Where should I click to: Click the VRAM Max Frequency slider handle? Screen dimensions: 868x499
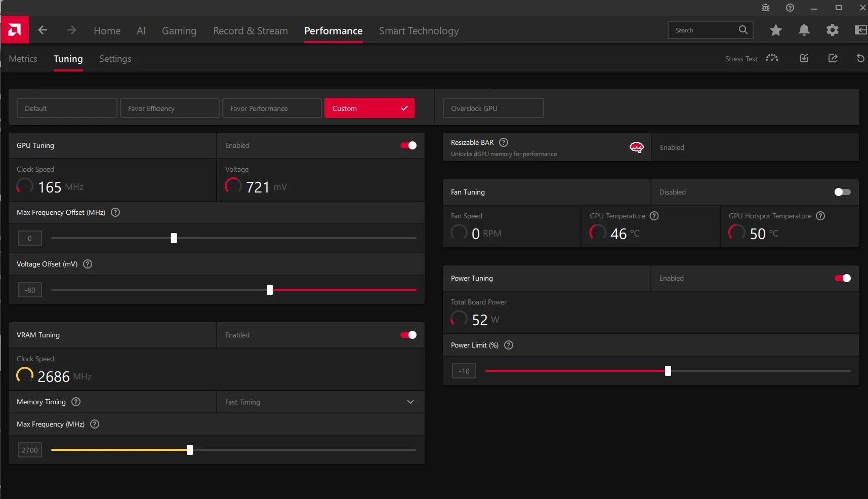(x=190, y=450)
